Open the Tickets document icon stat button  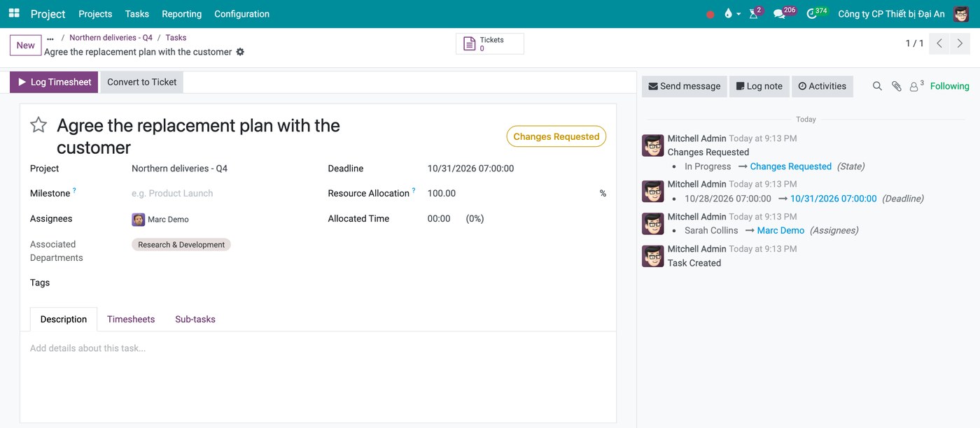point(489,44)
